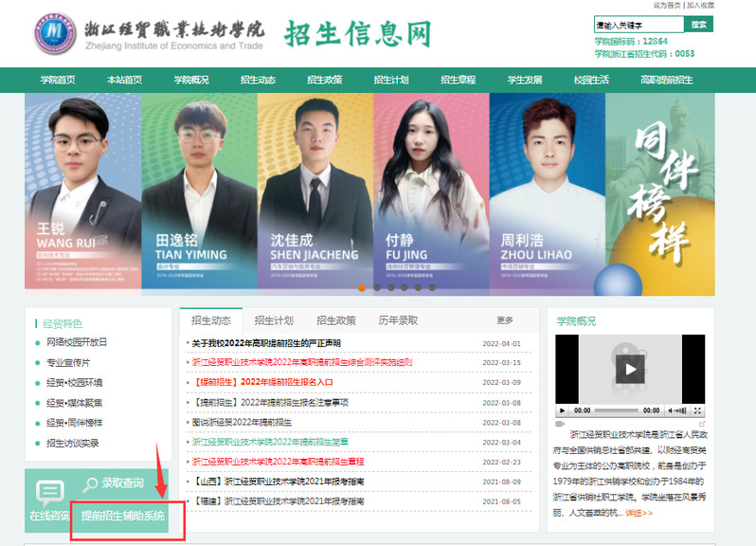Open the 提前招生辅助系统 button
Viewport: 756px width, 546px height.
(x=123, y=517)
